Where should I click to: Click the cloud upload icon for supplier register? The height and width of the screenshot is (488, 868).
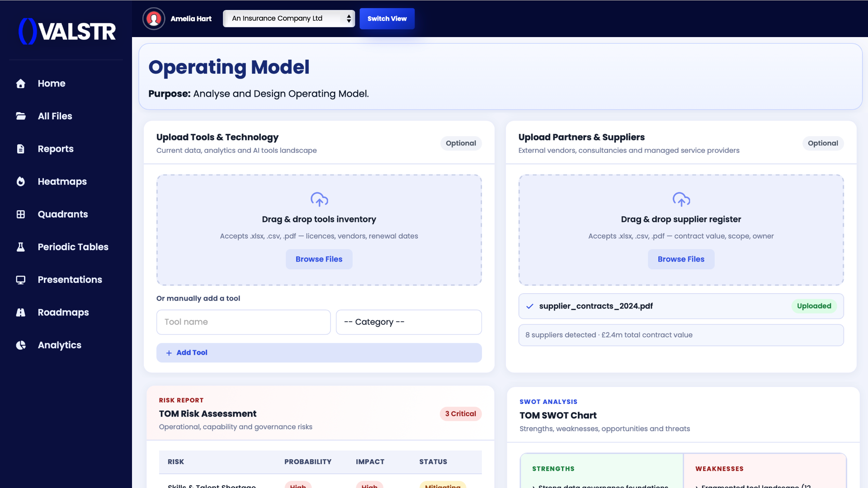(681, 199)
